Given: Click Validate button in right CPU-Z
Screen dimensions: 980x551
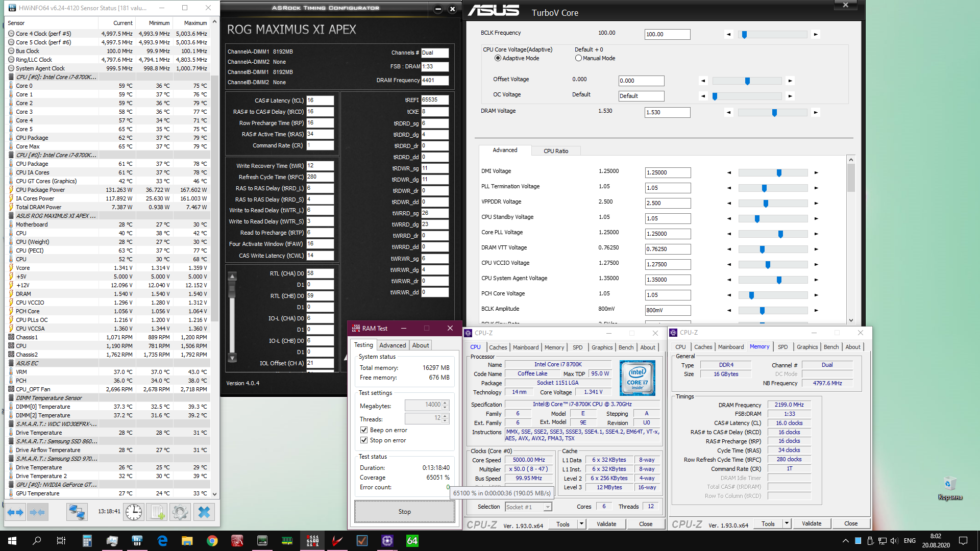Looking at the screenshot, I should pyautogui.click(x=811, y=523).
